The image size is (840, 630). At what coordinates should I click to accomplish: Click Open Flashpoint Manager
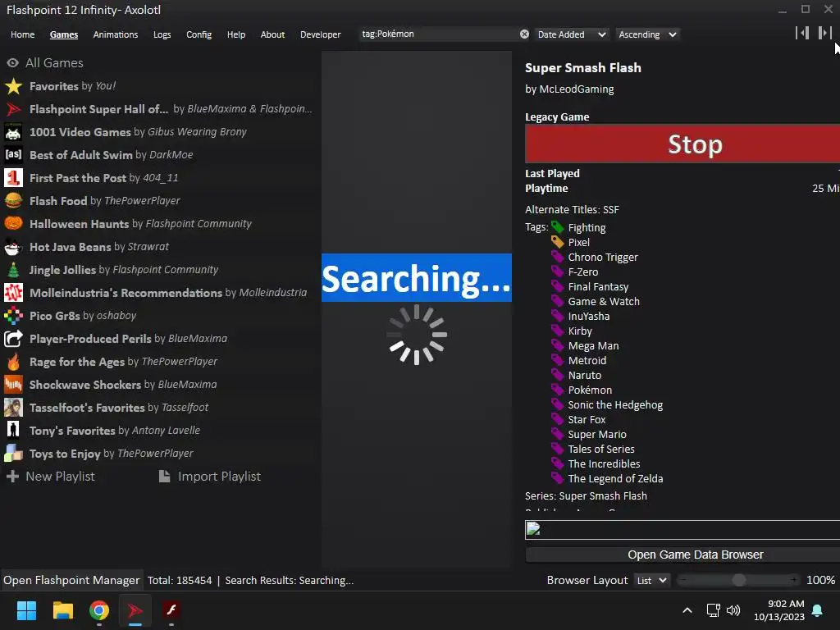[x=71, y=580]
